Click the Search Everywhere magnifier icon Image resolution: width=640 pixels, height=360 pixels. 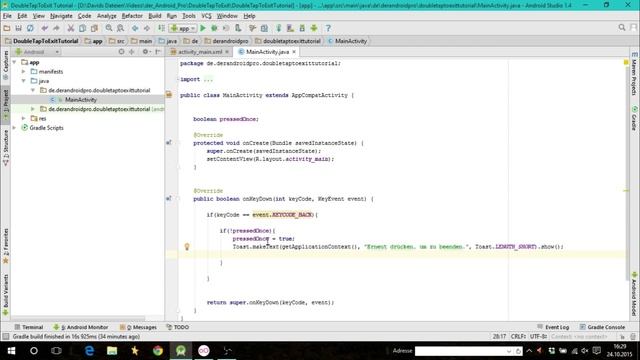[x=622, y=27]
